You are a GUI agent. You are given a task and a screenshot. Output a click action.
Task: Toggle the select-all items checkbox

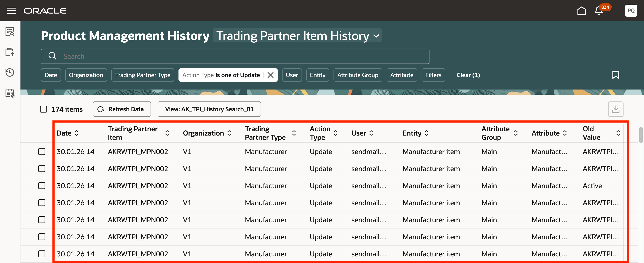coord(43,109)
